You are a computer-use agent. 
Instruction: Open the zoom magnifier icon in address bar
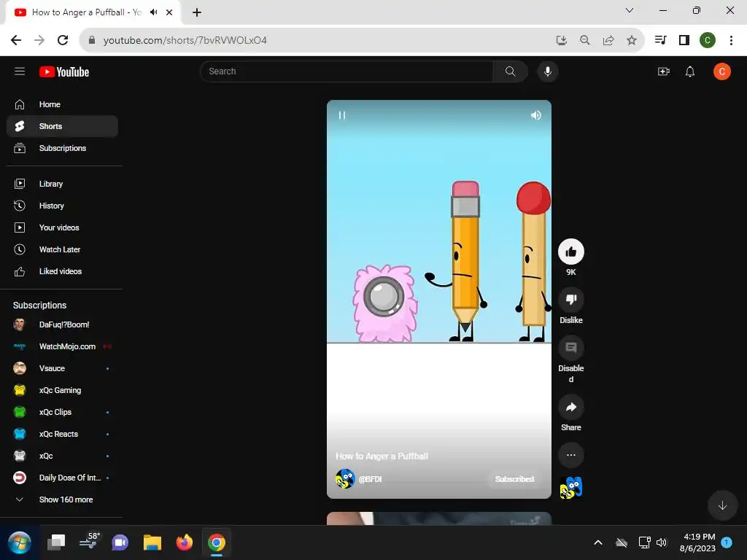click(585, 41)
